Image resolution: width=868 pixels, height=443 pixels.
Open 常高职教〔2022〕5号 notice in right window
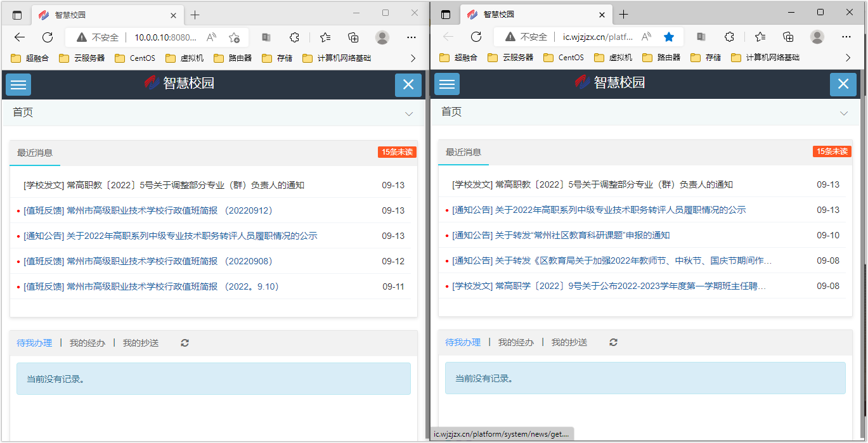[593, 184]
